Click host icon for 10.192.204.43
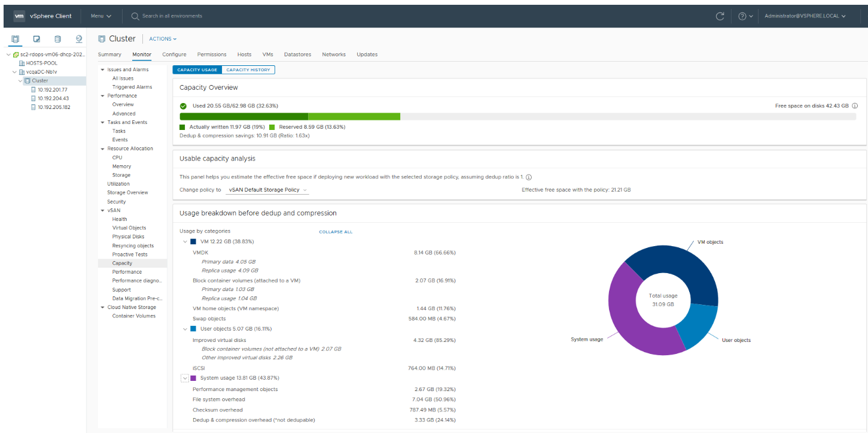Screen dimensions: 868x433 point(33,98)
